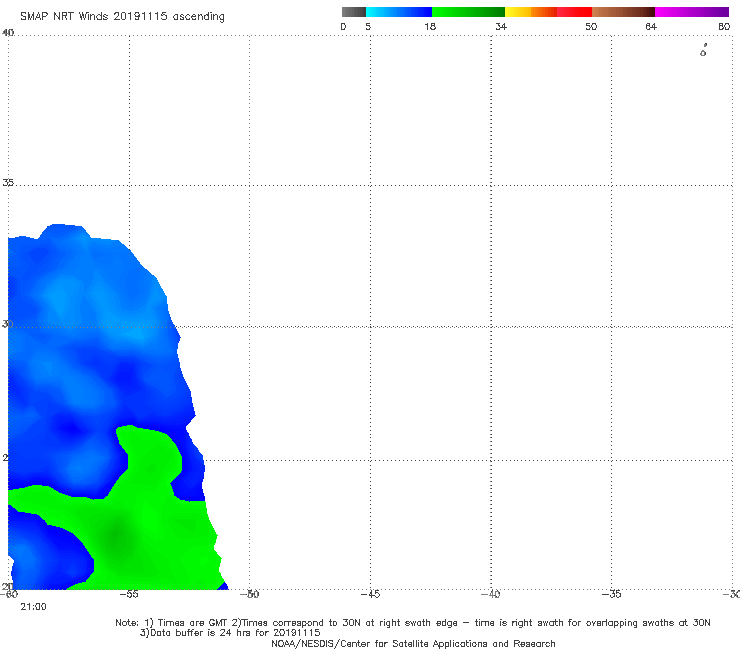Click the longitude label '-55' on bottom axis
This screenshot has width=740, height=650.
point(129,594)
